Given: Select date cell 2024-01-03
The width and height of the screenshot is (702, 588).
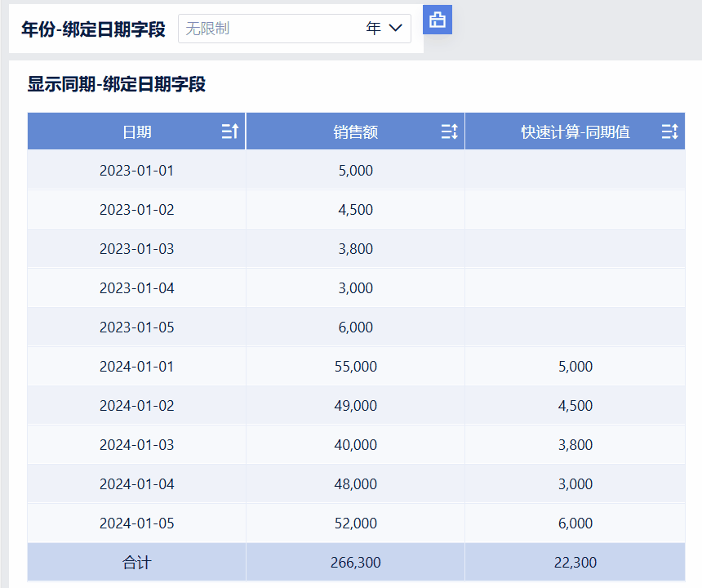Looking at the screenshot, I should coord(136,445).
